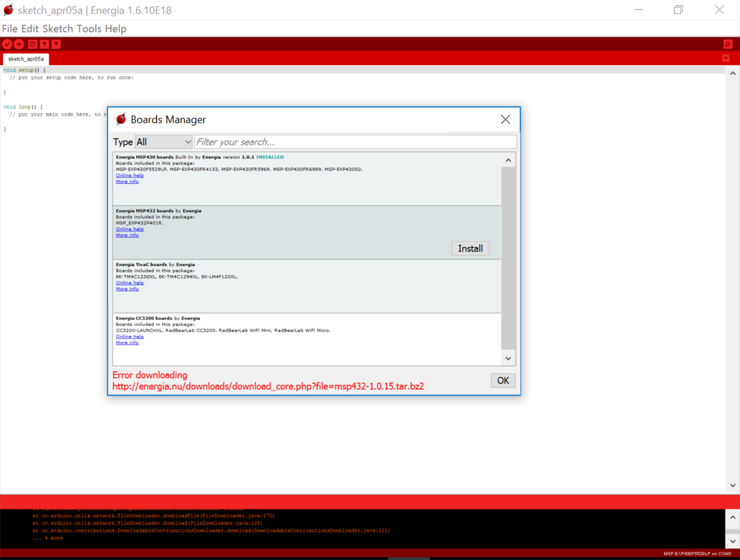Open Online help for MSP430 boards

pos(130,175)
